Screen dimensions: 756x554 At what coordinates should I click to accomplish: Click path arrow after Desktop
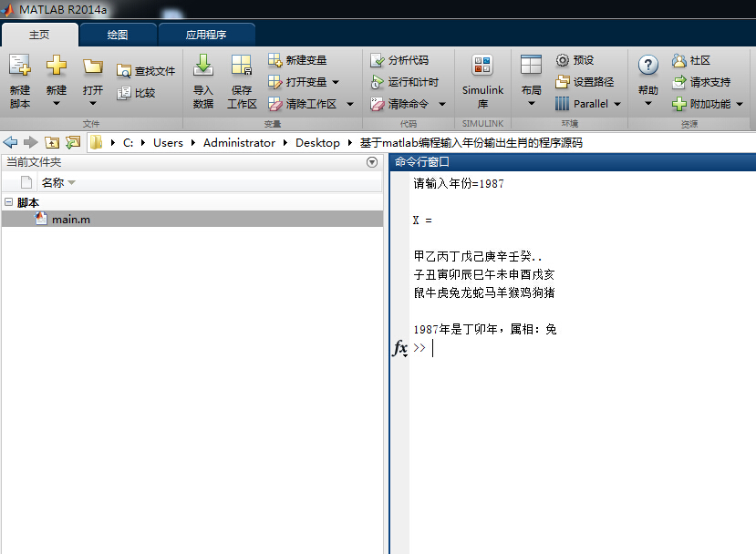tap(350, 142)
